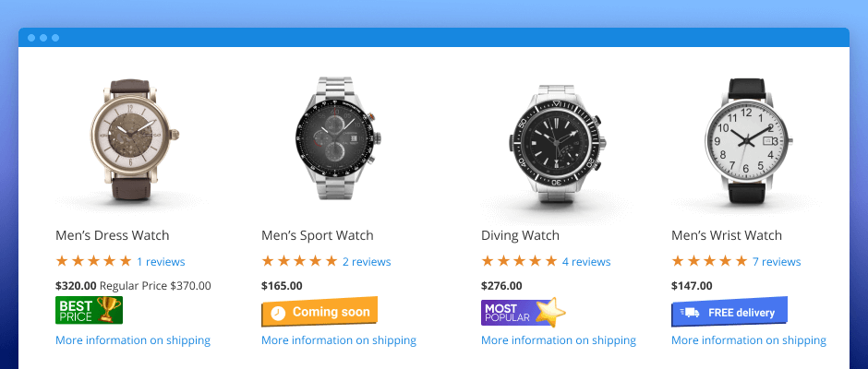The image size is (868, 369).
Task: Click the Diving Watch star rating
Action: (x=519, y=261)
